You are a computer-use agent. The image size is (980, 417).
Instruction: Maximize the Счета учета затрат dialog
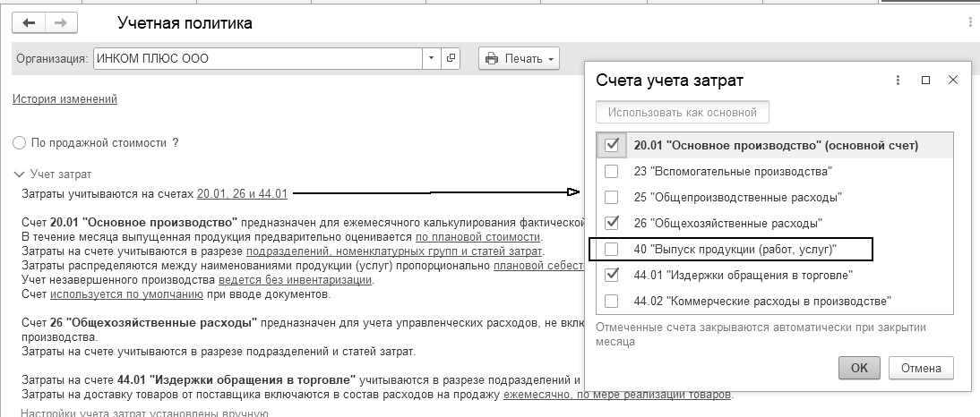pos(926,80)
